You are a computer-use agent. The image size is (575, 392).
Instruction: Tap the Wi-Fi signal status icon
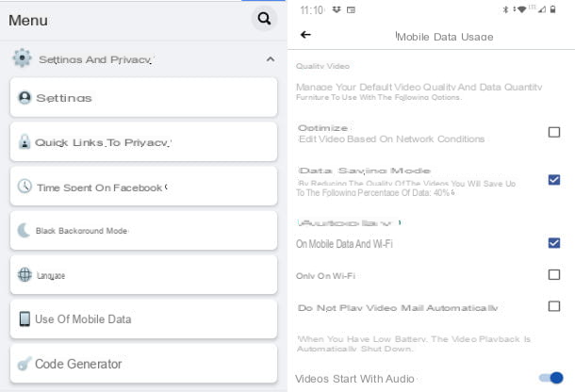521,10
